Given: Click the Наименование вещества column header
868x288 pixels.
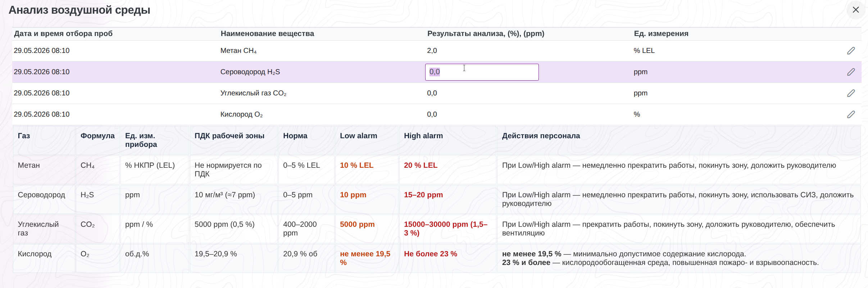Looking at the screenshot, I should coord(267,33).
